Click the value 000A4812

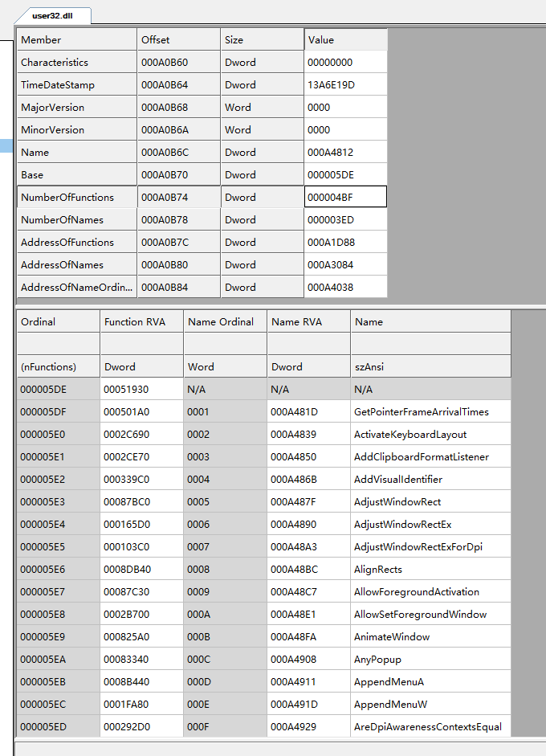point(345,153)
